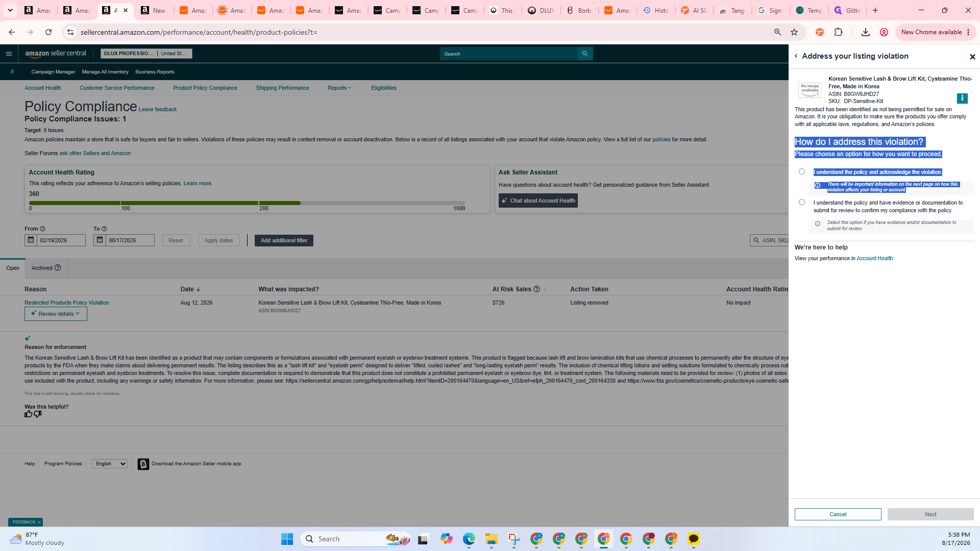
Task: Click the From date calendar icon
Action: [31, 240]
